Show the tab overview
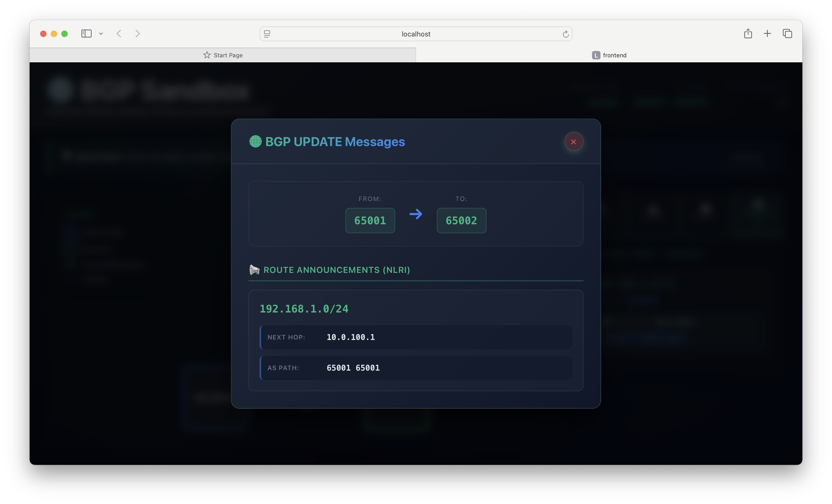 pyautogui.click(x=787, y=34)
